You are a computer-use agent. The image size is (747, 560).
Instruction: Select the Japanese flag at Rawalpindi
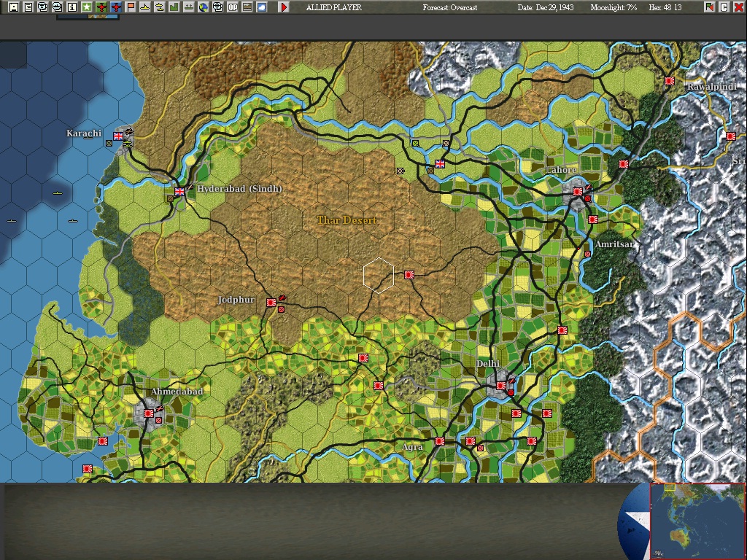670,81
